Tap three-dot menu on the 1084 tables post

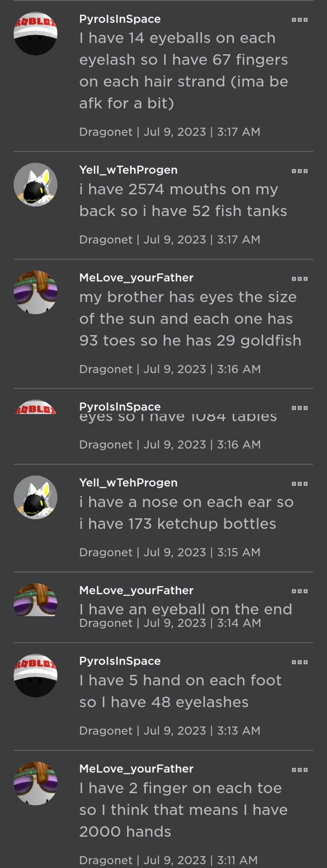299,408
